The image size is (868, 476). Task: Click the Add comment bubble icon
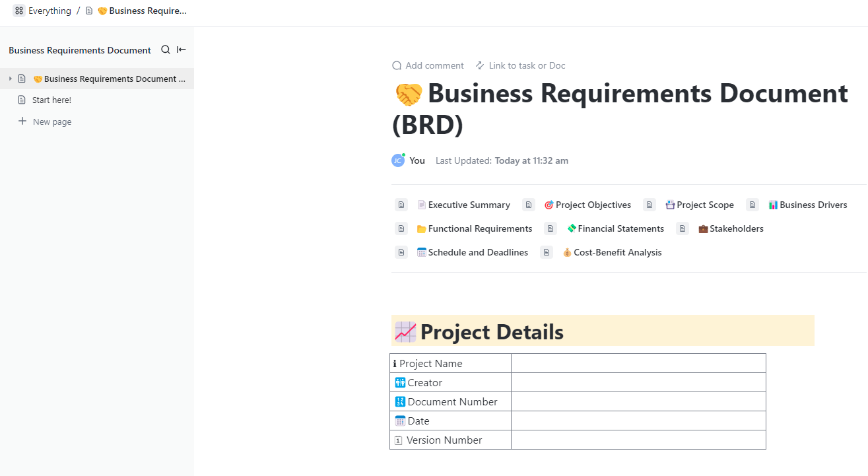[x=397, y=65]
